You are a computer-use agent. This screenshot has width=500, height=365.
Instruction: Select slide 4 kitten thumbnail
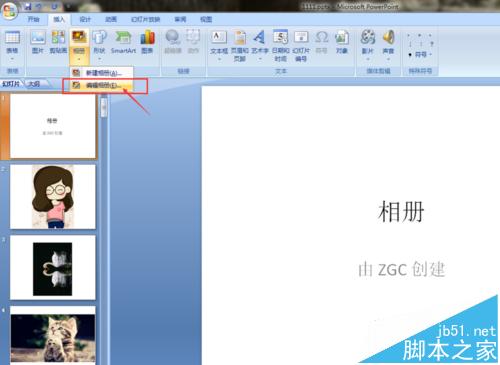pos(53,336)
